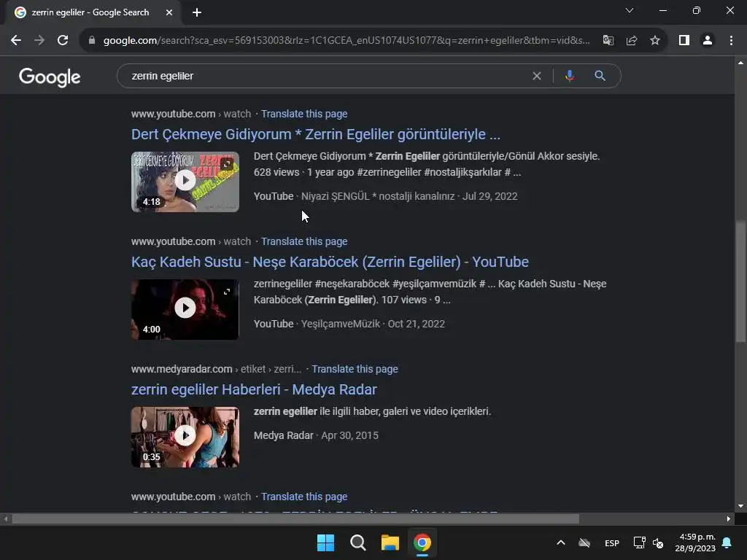The height and width of the screenshot is (560, 747).
Task: Play the 0:35 video thumbnail
Action: pos(185,437)
